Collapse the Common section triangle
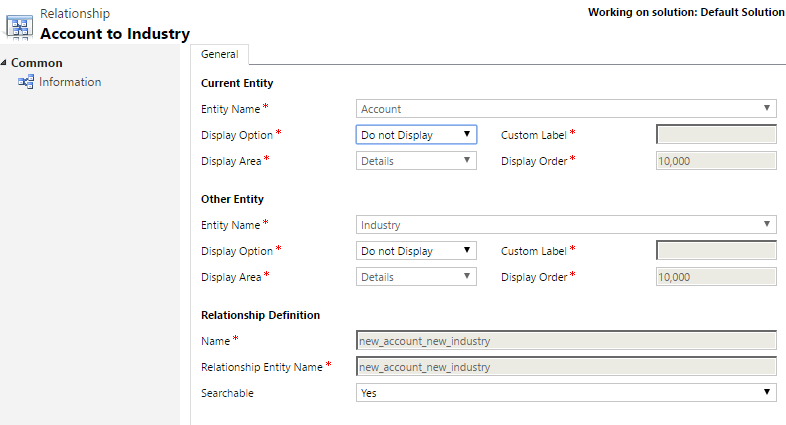Viewport: 786px width, 425px height. [4, 63]
